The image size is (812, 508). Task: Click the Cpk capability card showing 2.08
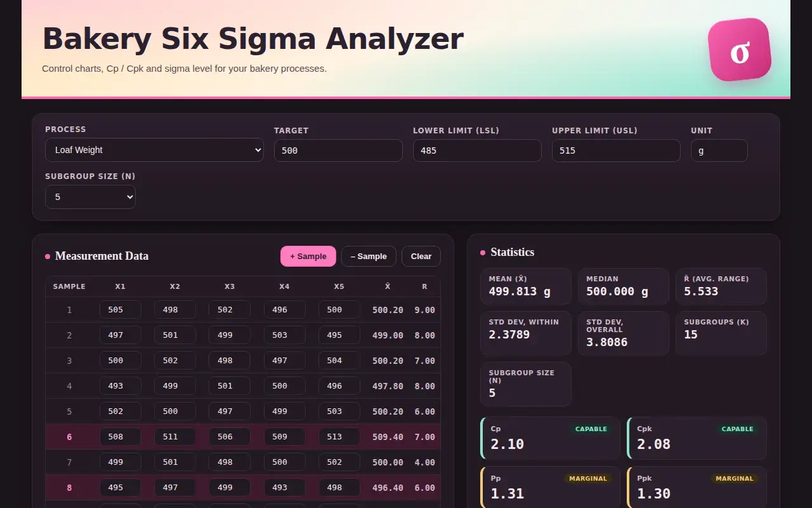697,438
